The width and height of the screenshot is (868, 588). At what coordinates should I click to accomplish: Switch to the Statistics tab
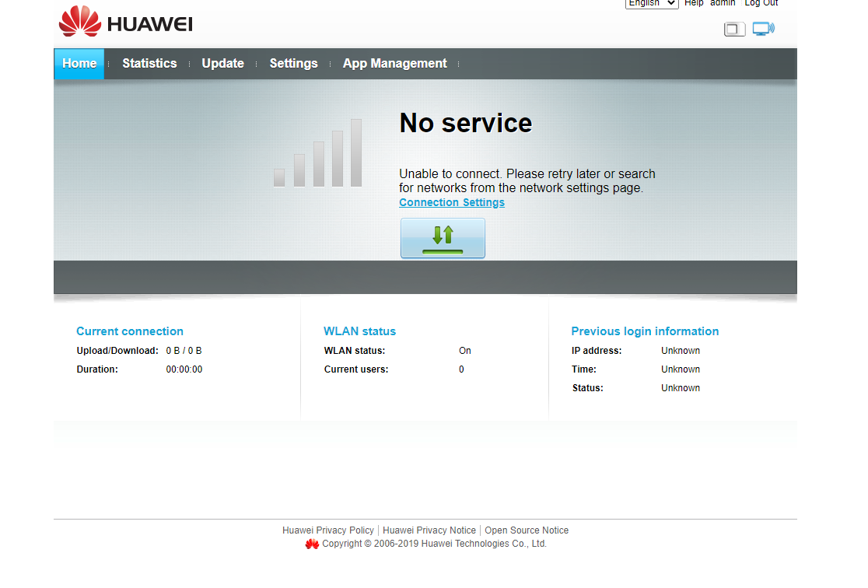pyautogui.click(x=149, y=64)
